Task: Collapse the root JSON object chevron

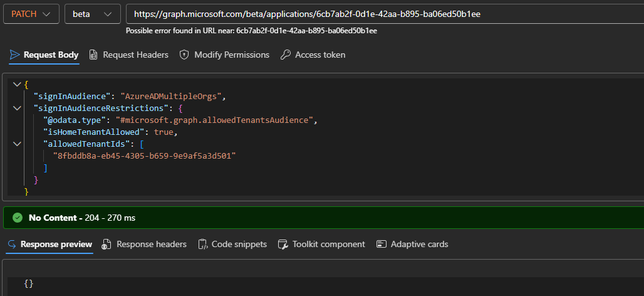Action: pyautogui.click(x=16, y=84)
